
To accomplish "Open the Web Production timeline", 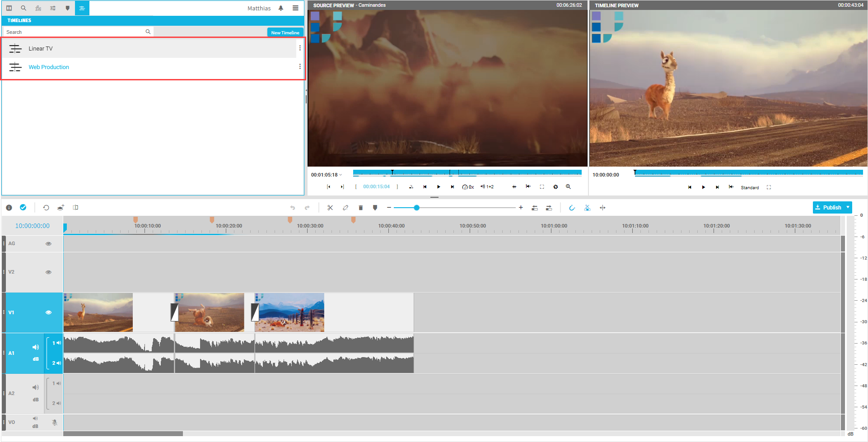I will click(x=48, y=67).
